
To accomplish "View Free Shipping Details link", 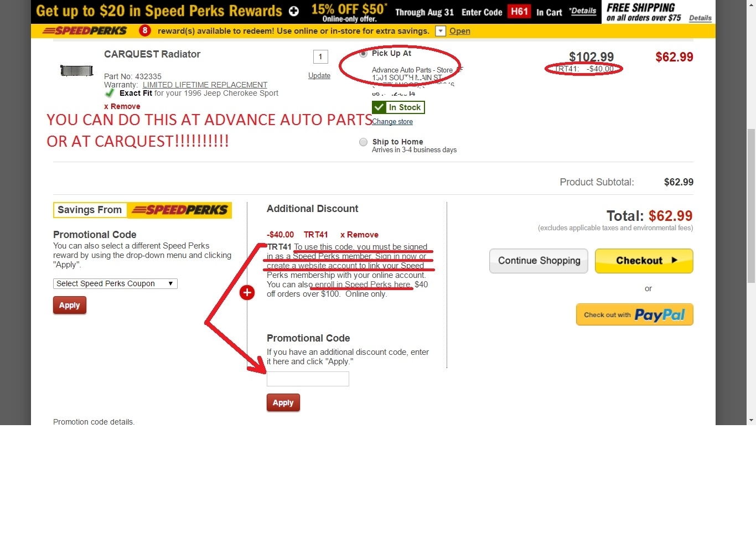I will click(700, 18).
